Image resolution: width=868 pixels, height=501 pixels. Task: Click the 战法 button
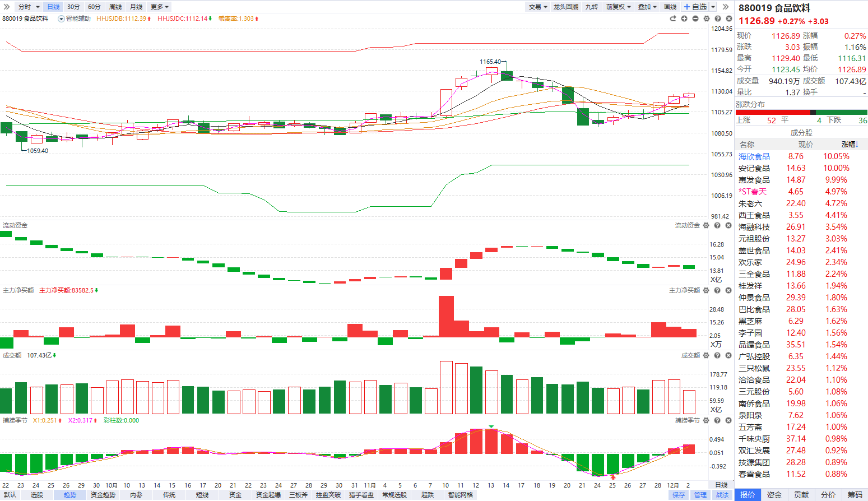point(722,495)
